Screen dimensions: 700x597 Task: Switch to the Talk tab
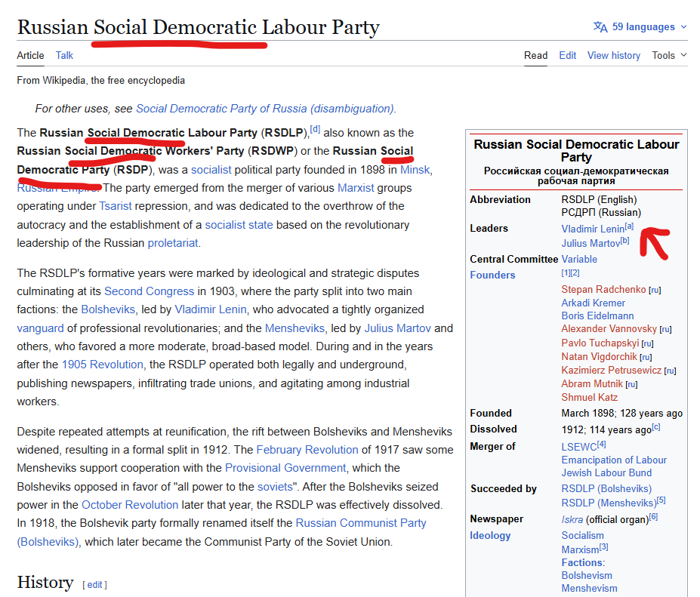click(64, 55)
